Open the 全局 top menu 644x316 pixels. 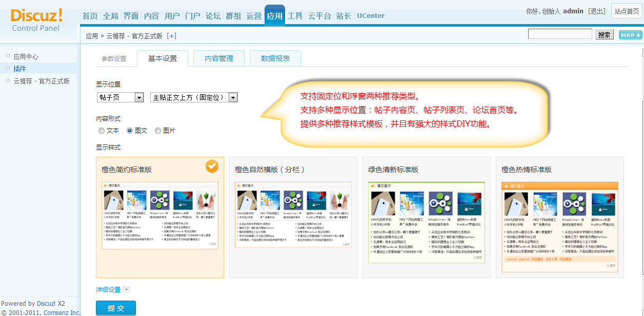click(x=110, y=16)
